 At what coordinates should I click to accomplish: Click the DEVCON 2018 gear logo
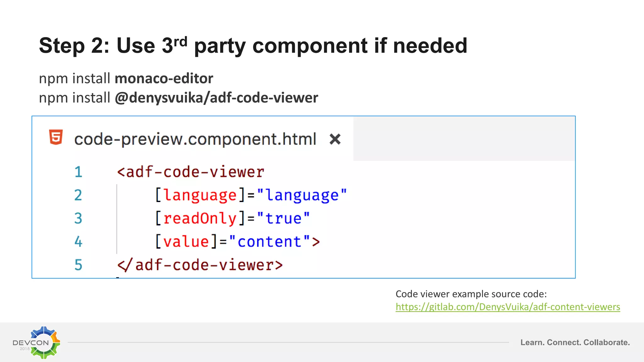(37, 343)
